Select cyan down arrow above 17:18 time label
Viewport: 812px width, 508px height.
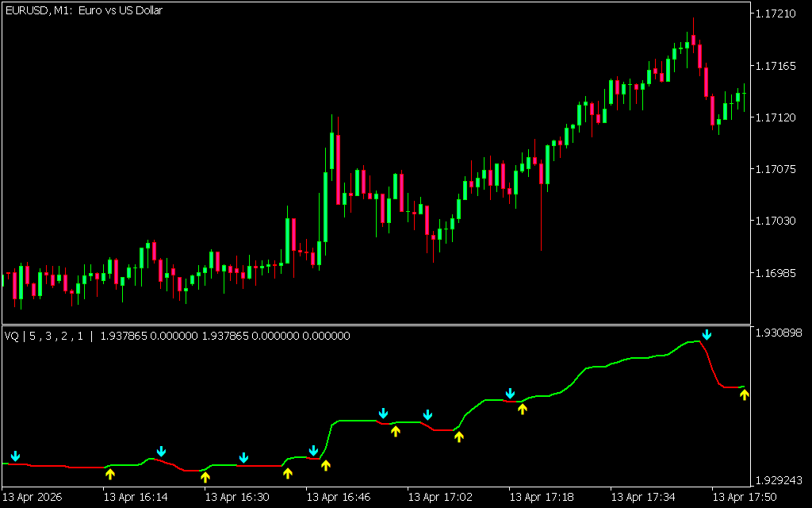(511, 394)
